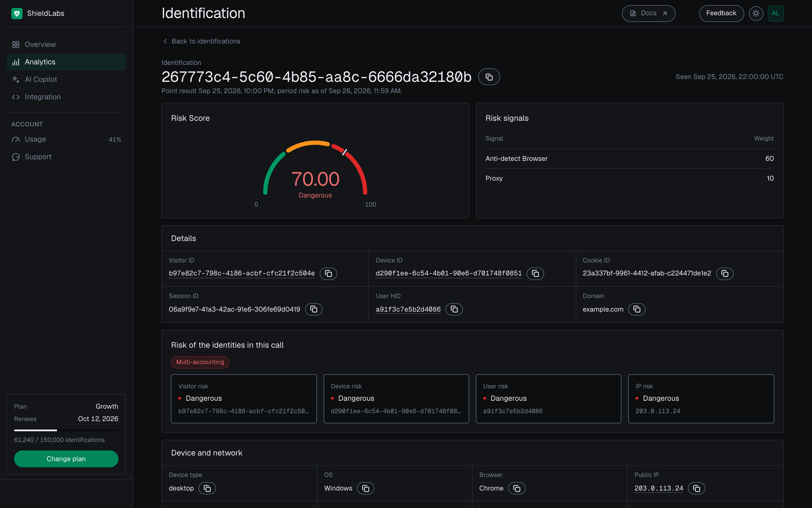Click the back chevron arrow icon
Viewport: 812px width, 508px height.
(165, 41)
